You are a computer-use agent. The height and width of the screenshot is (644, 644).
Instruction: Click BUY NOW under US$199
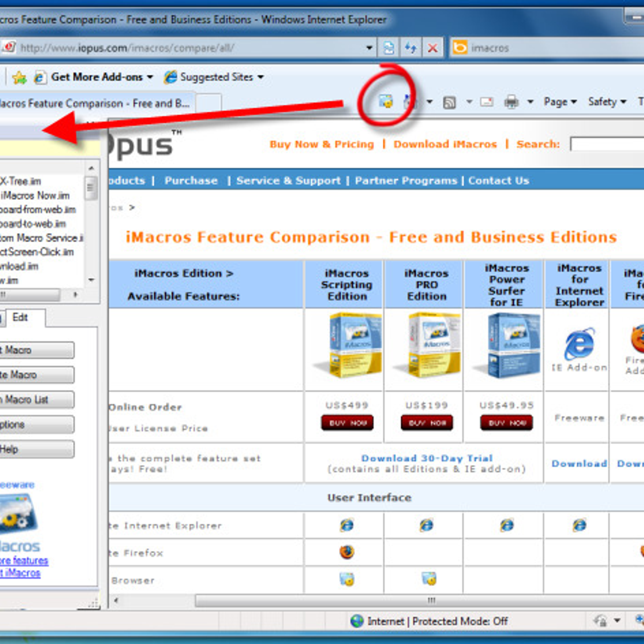pos(427,423)
